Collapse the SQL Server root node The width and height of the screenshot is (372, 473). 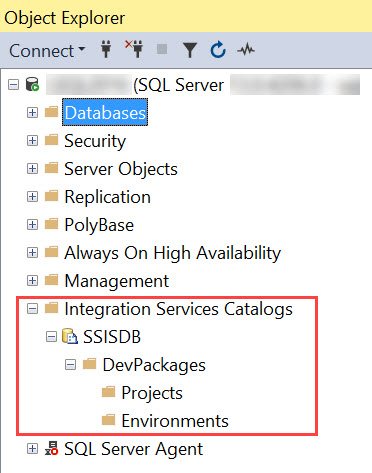tap(13, 85)
